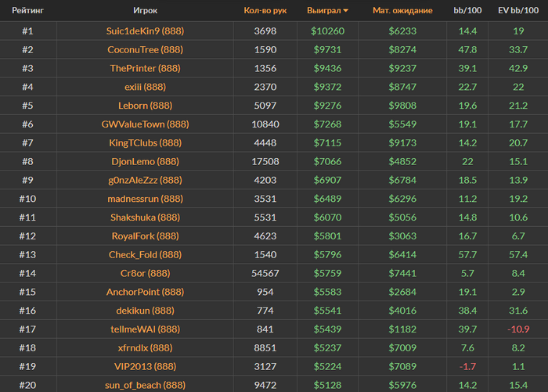Click GWValueTown (888) player link
548x392 pixels.
click(x=145, y=124)
